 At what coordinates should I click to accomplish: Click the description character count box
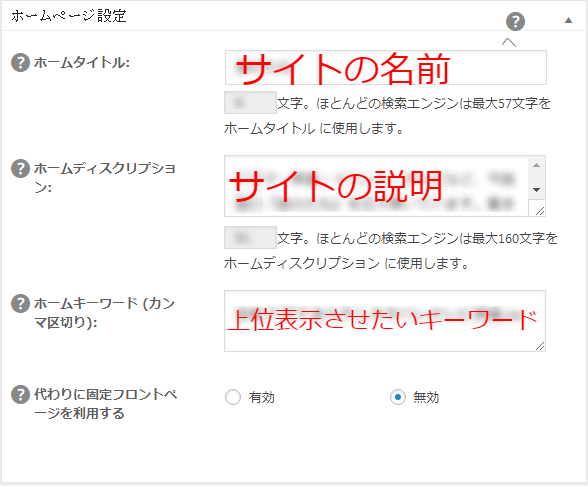(250, 237)
